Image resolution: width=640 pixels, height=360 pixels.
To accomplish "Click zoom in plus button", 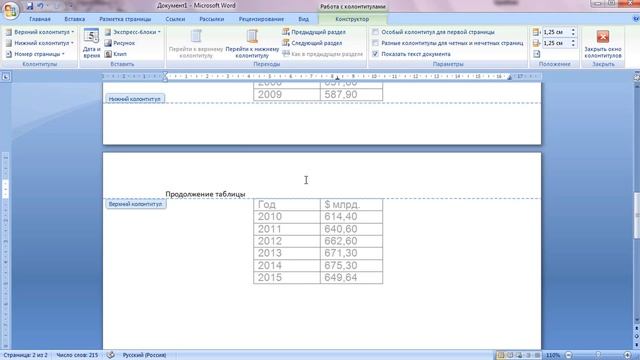I will [x=627, y=355].
